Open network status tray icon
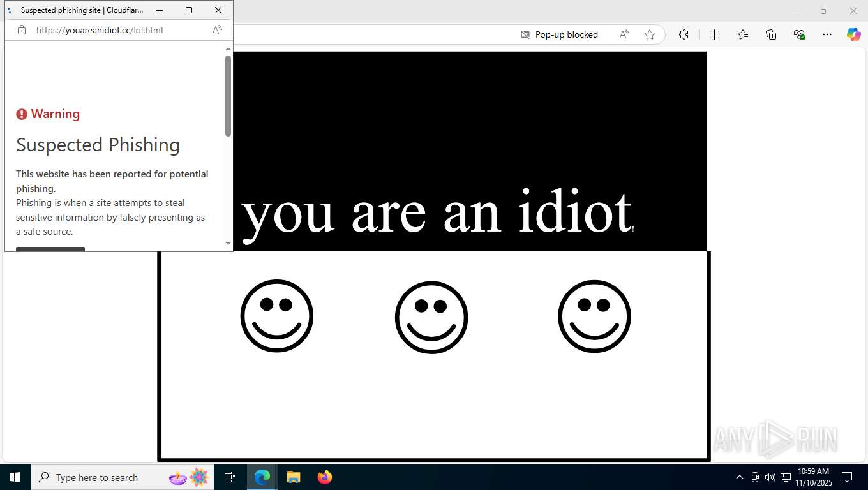Viewport: 868px width, 490px height. [x=786, y=477]
